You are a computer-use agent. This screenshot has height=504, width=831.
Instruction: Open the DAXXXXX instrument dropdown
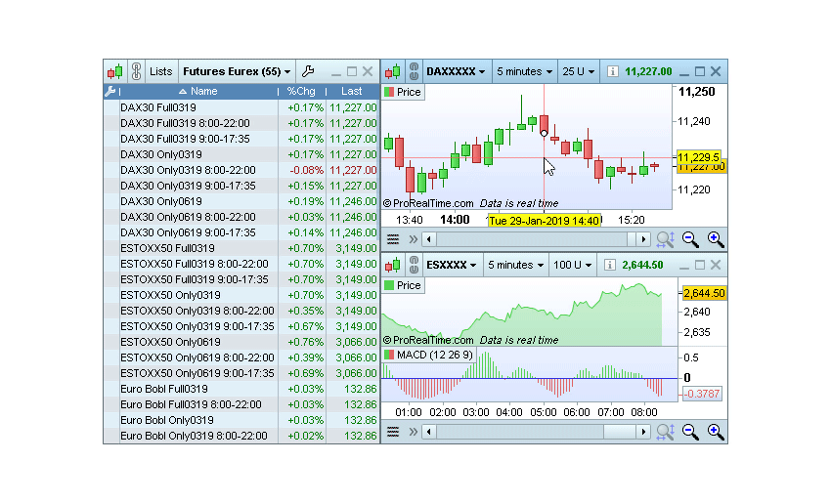click(456, 71)
